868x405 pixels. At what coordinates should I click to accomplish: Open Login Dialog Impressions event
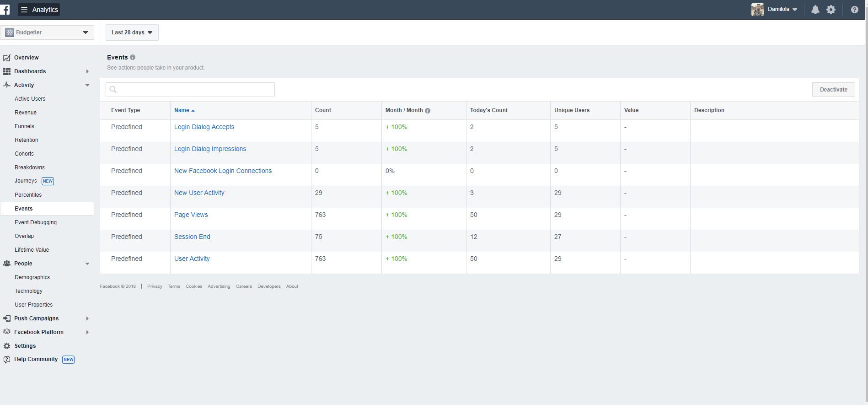pyautogui.click(x=210, y=149)
